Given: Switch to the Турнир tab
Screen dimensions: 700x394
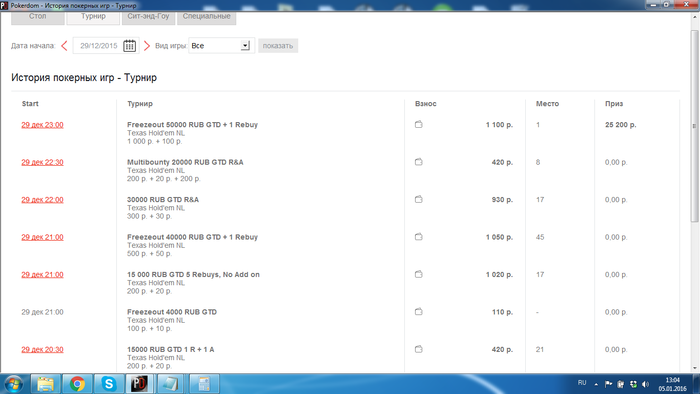Looking at the screenshot, I should 93,17.
